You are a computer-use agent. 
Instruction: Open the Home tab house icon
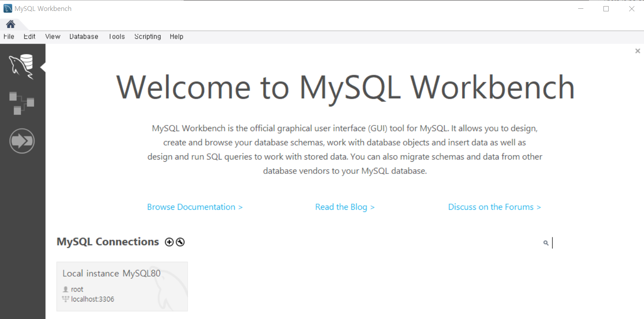click(x=10, y=24)
